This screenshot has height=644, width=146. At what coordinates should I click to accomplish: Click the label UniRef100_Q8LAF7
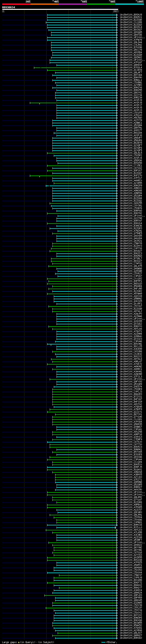pyautogui.click(x=131, y=72)
